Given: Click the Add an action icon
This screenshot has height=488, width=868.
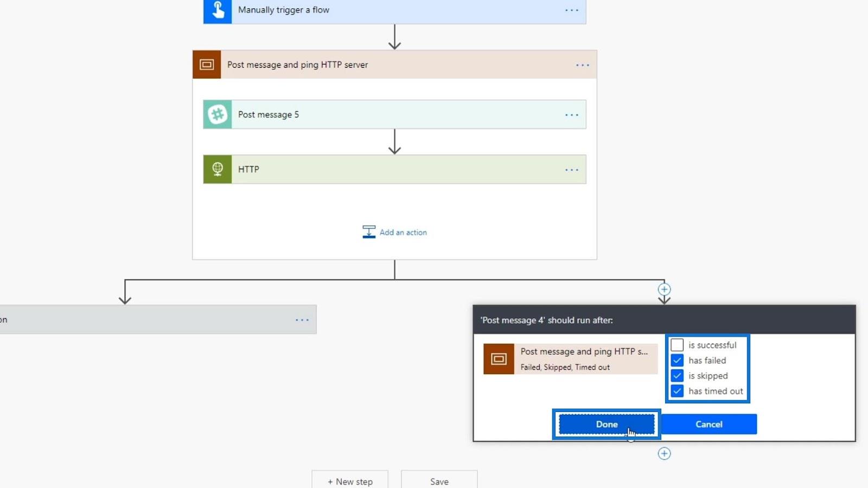Looking at the screenshot, I should (369, 232).
